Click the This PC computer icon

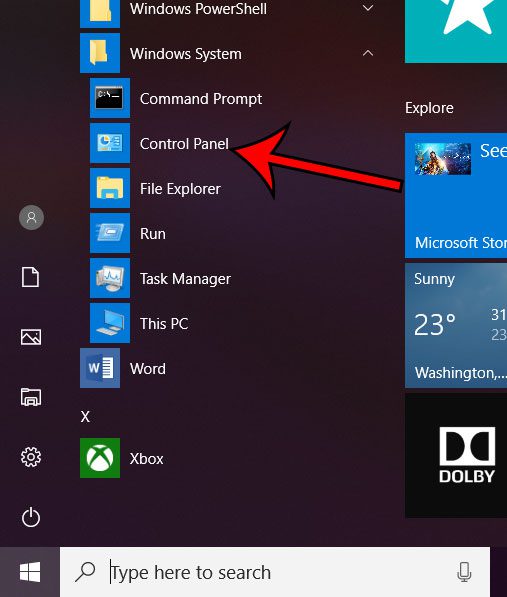tap(110, 322)
